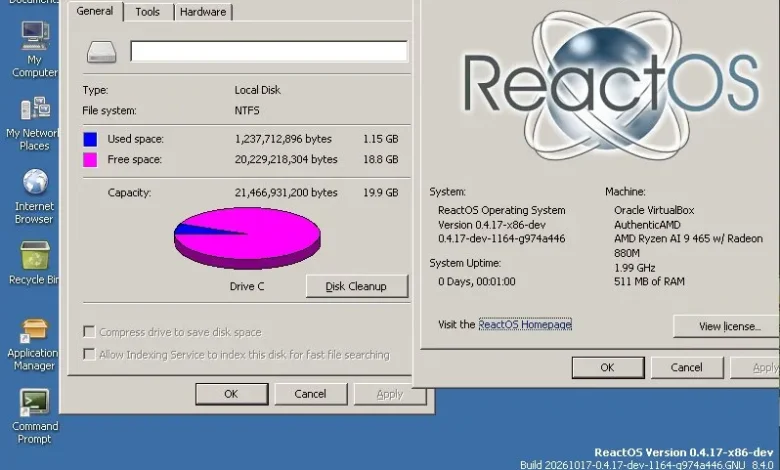Click the magenta Free space color swatch
The height and width of the screenshot is (470, 780).
(90, 160)
